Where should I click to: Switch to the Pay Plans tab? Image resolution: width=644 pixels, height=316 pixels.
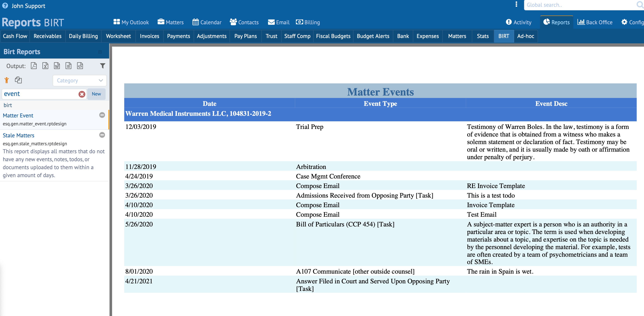point(245,36)
